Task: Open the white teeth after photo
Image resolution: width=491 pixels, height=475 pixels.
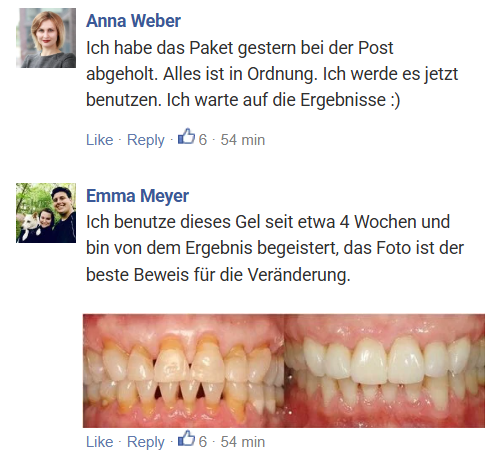Action: (x=384, y=371)
